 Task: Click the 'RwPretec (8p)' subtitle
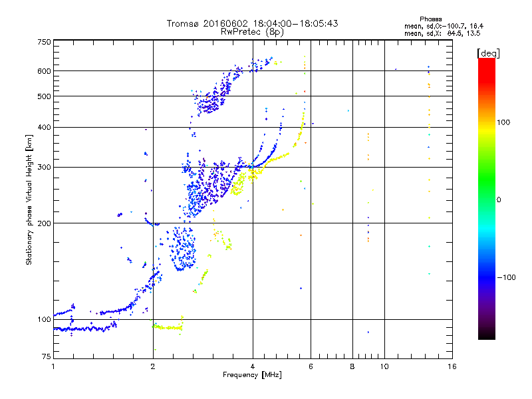click(x=252, y=32)
